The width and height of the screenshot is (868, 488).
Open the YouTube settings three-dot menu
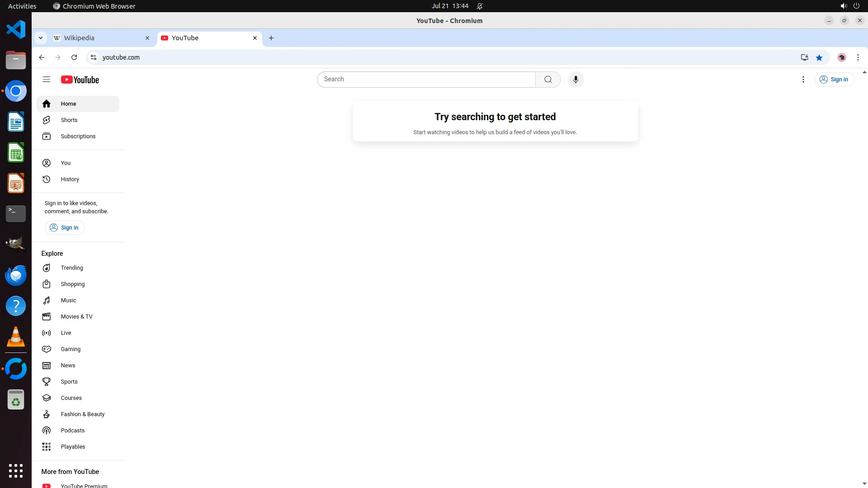tap(803, 80)
